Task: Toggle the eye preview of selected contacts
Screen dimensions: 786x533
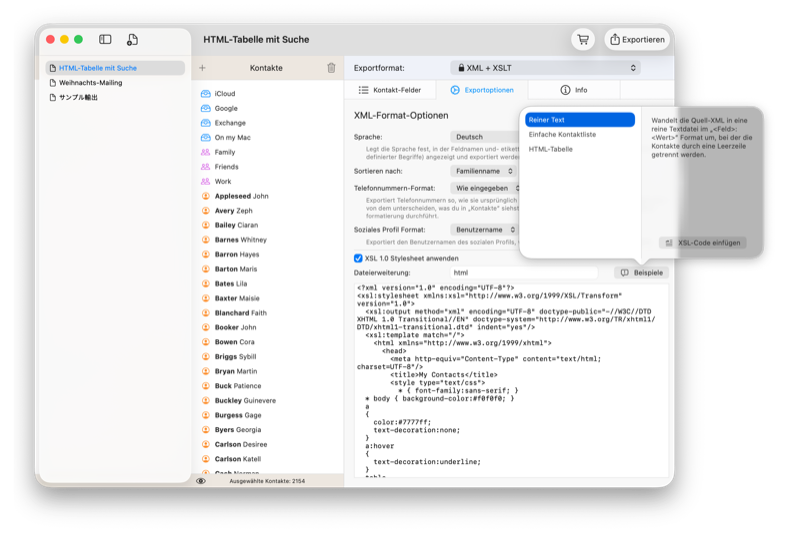Action: click(201, 481)
